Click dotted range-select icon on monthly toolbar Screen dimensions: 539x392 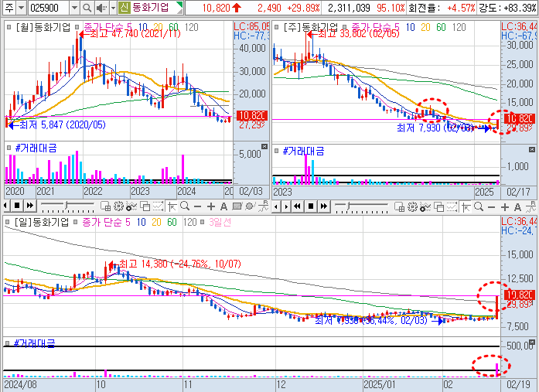coord(158,206)
